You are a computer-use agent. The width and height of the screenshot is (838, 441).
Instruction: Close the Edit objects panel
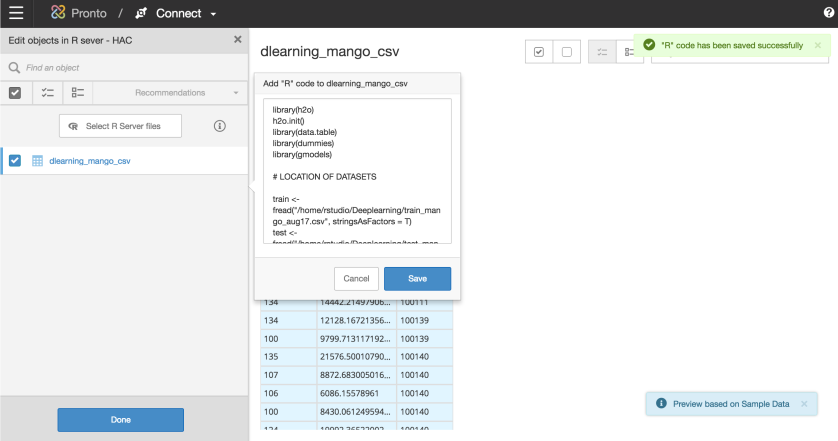[237, 40]
